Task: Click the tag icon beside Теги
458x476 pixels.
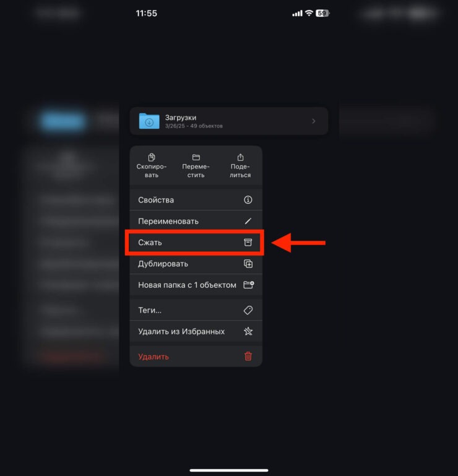Action: click(248, 310)
